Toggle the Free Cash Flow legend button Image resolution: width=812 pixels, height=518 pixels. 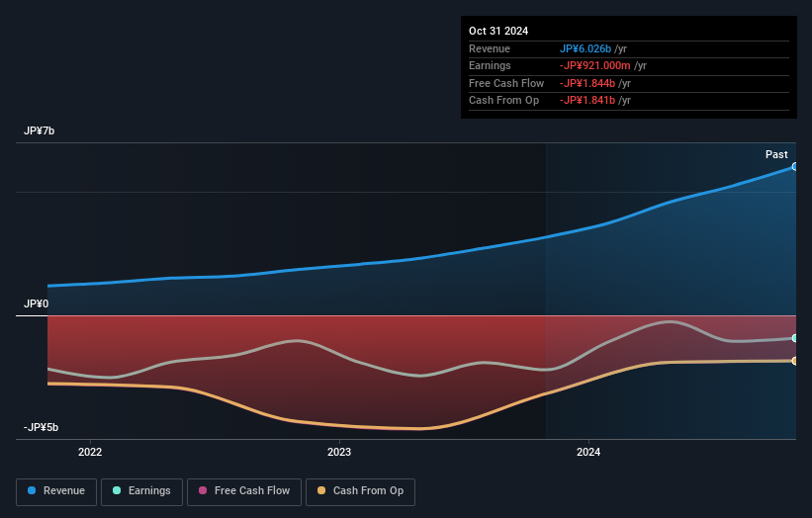click(244, 491)
